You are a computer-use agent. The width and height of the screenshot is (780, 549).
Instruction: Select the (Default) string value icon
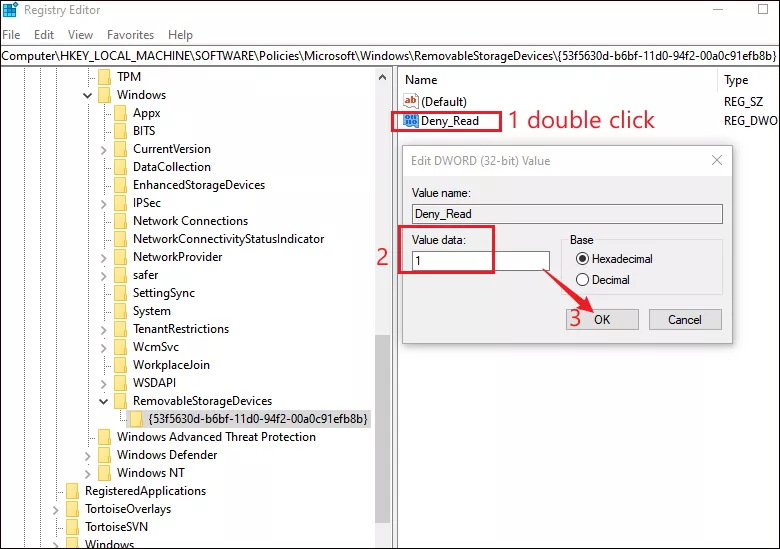(411, 101)
